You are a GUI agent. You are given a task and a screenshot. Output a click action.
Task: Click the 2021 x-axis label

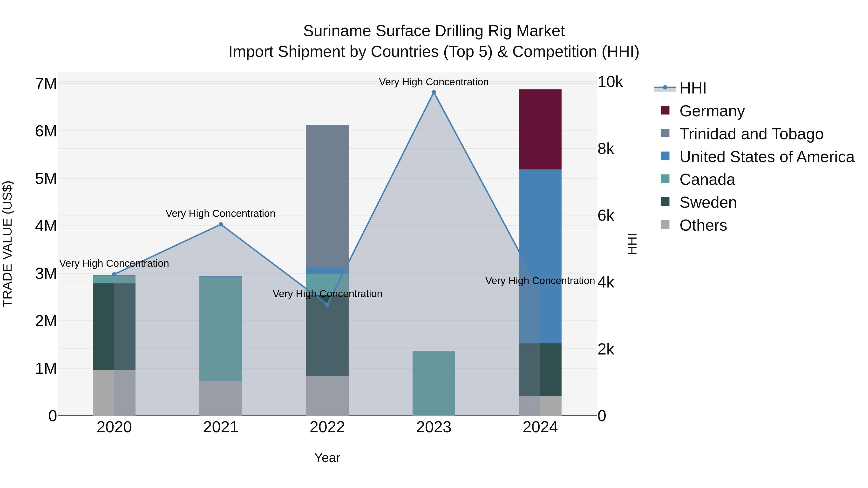click(221, 427)
